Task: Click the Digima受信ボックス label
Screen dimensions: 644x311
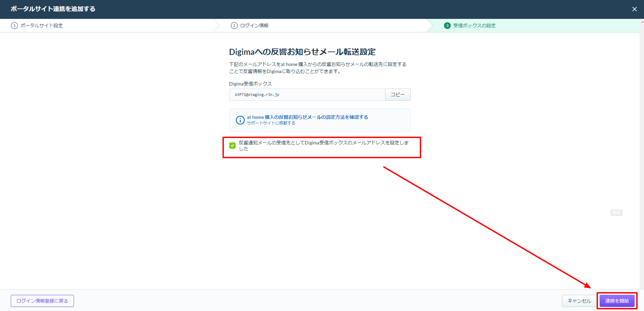Action: [x=250, y=84]
